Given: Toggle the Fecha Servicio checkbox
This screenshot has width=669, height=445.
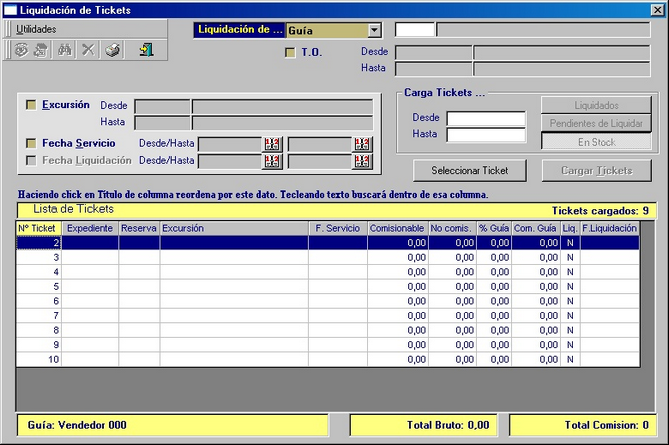Looking at the screenshot, I should (31, 144).
